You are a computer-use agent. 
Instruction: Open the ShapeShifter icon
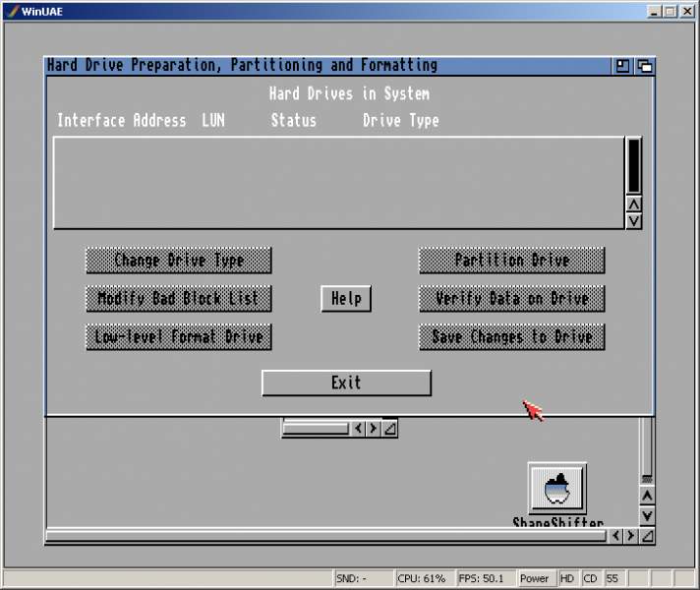pyautogui.click(x=556, y=488)
